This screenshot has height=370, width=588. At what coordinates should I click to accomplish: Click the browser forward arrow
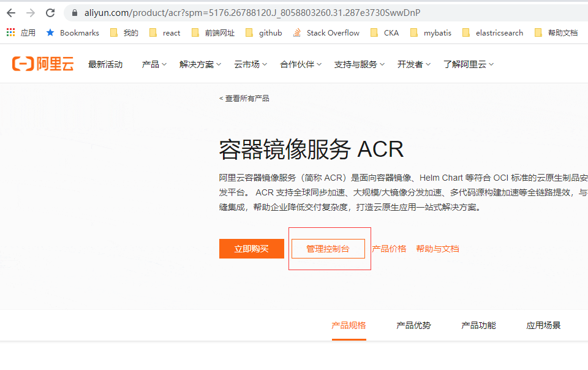coord(31,13)
